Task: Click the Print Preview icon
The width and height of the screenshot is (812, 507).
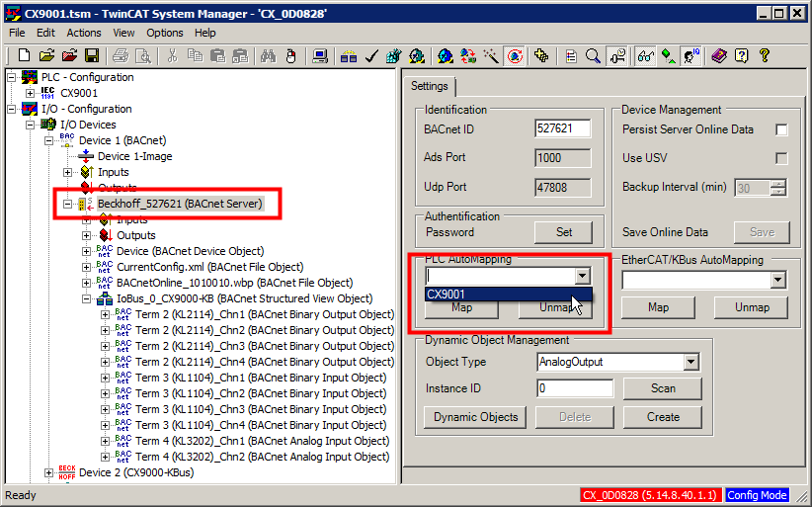Action: [142, 55]
